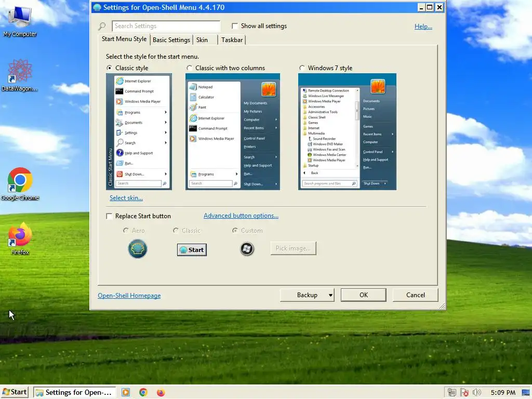The width and height of the screenshot is (532, 399).
Task: Click the volume speaker tray icon
Action: point(477,392)
